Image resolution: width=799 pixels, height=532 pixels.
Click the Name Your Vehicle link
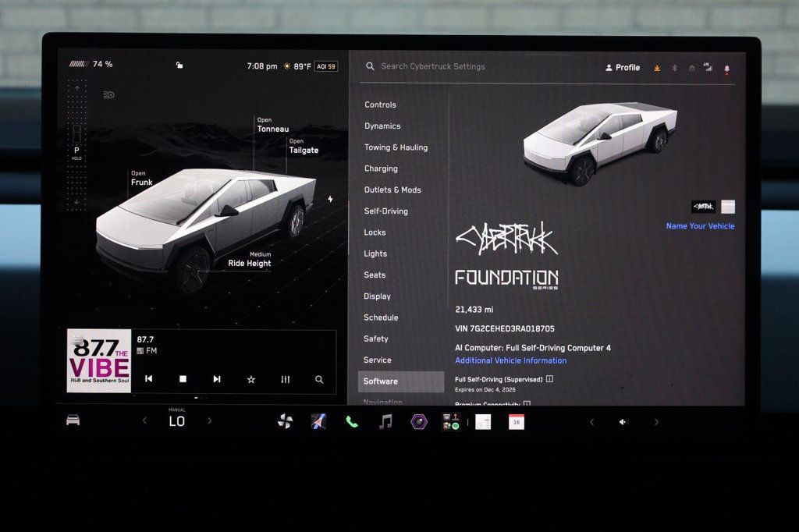700,225
